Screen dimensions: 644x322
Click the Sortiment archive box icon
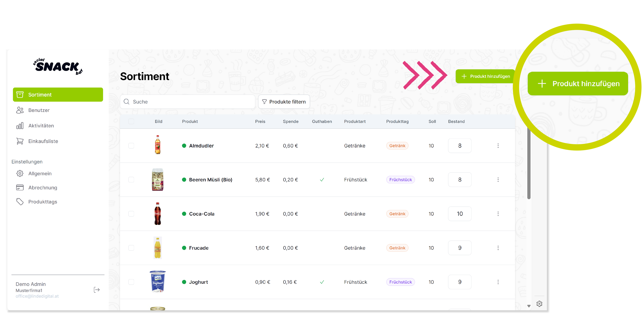click(20, 94)
